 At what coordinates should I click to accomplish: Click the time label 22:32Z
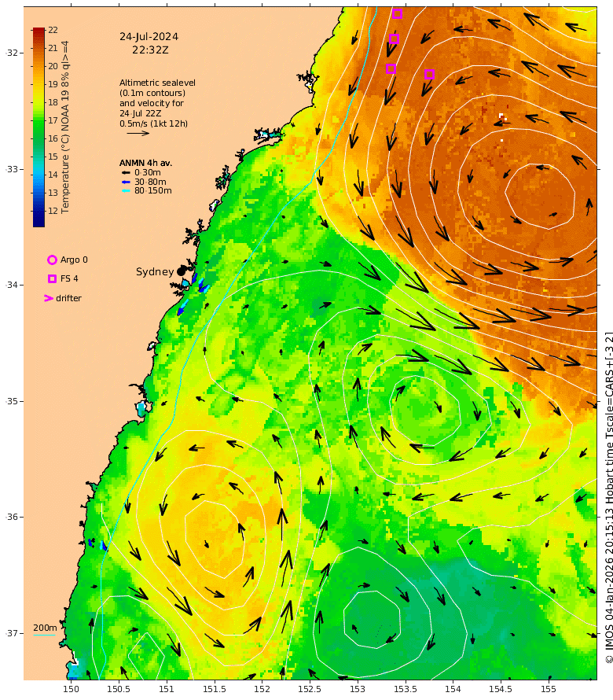pos(150,50)
